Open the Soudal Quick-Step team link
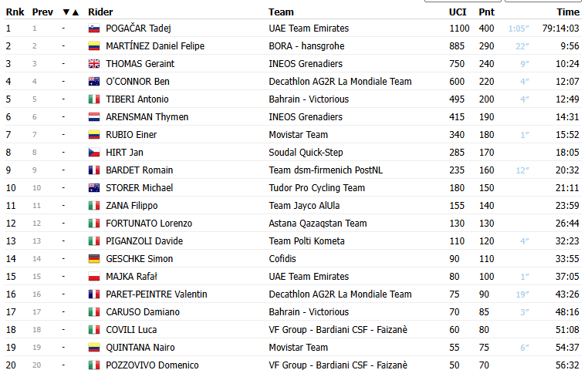The width and height of the screenshot is (588, 370). [x=306, y=153]
